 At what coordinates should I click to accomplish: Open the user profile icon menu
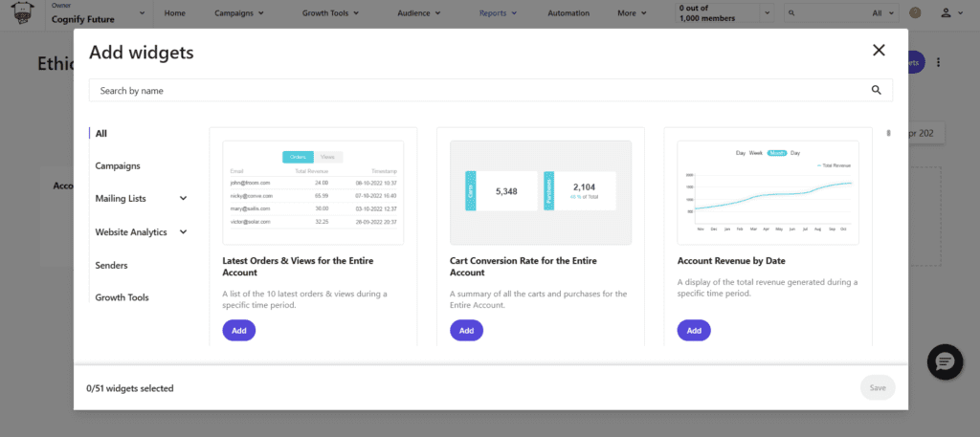tap(951, 13)
